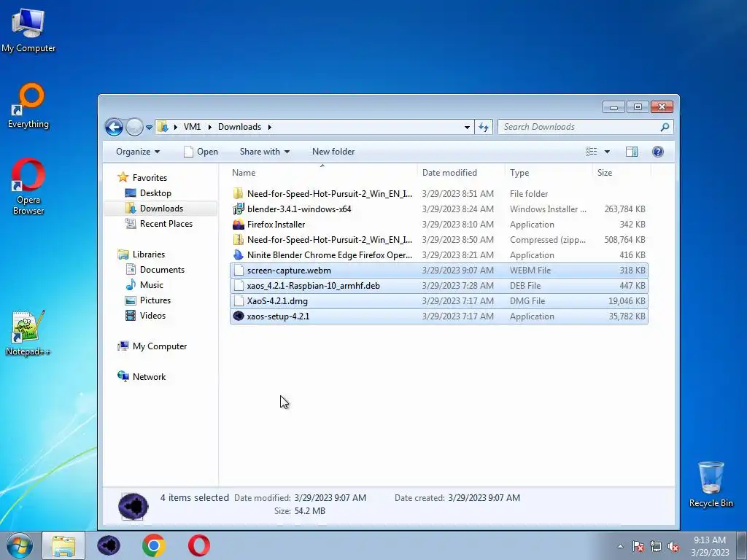Open Opera Browser desktop shortcut
This screenshot has width=747, height=560.
coord(28,187)
